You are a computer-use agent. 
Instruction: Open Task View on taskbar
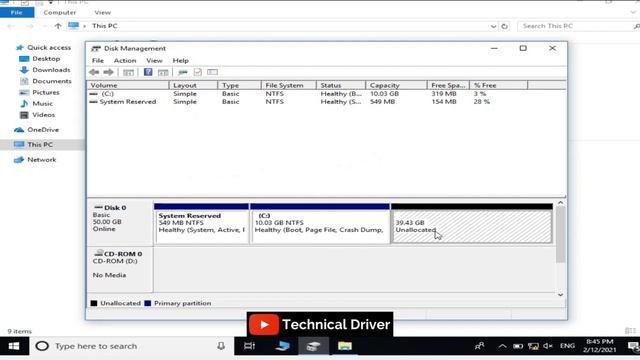(249, 346)
